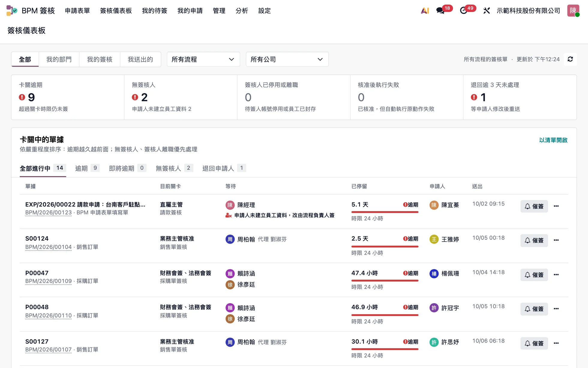Open BPM/2026/00123 request link
This screenshot has height=368, width=588.
tap(49, 212)
